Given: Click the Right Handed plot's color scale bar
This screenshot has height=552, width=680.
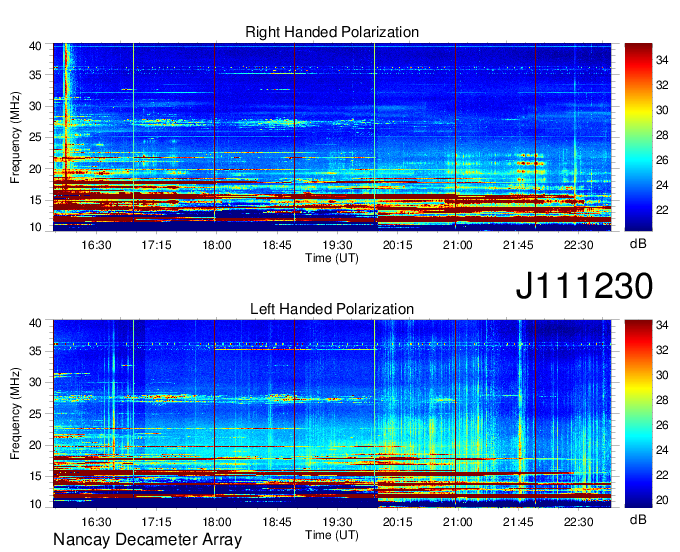Looking at the screenshot, I should (638, 137).
